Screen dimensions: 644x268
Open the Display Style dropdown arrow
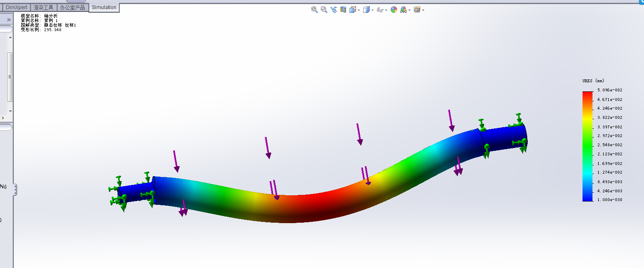(372, 10)
